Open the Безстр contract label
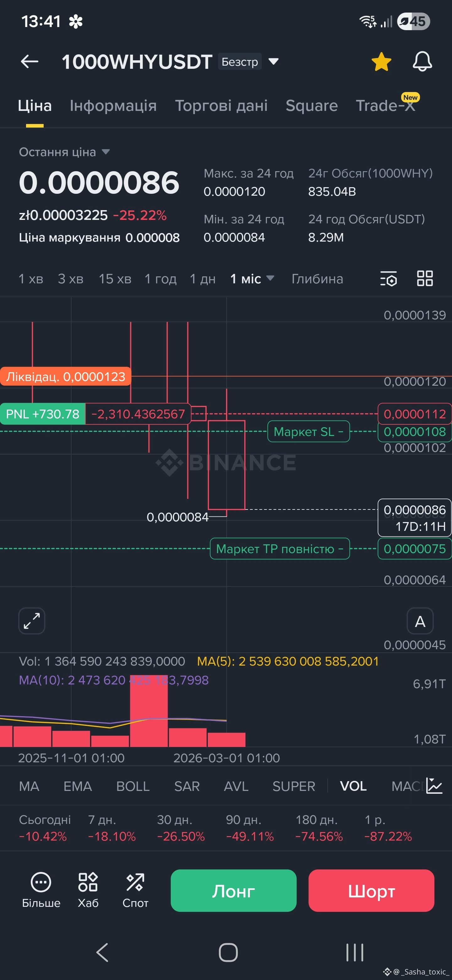The image size is (452, 980). click(x=239, y=62)
